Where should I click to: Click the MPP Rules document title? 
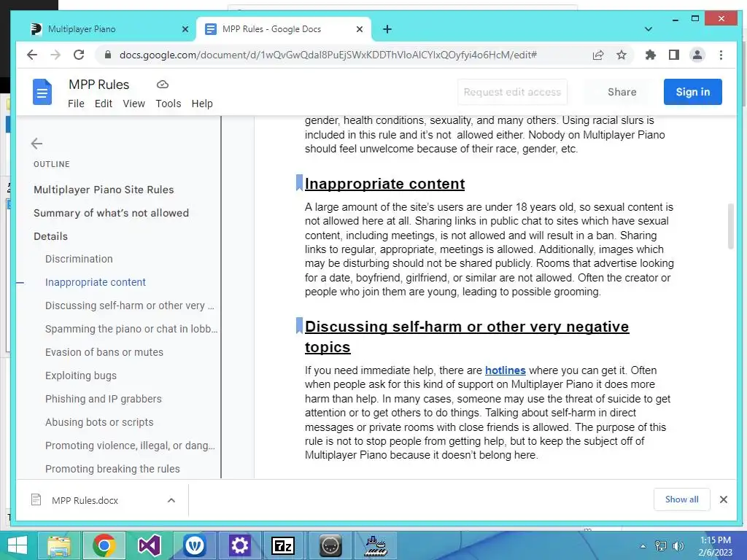98,85
